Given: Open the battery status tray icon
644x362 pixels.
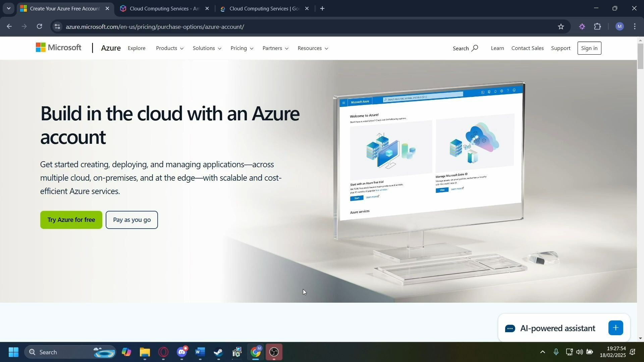Looking at the screenshot, I should coord(590,352).
